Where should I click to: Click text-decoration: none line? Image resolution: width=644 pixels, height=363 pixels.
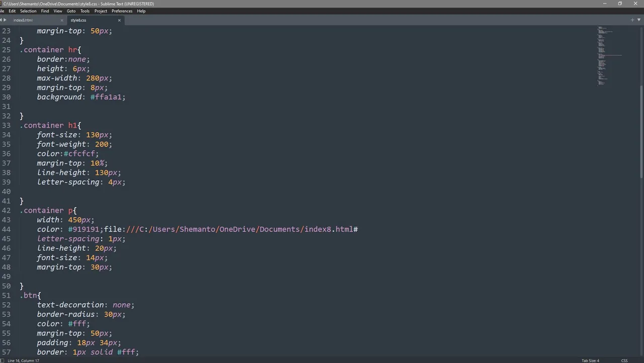coord(86,305)
